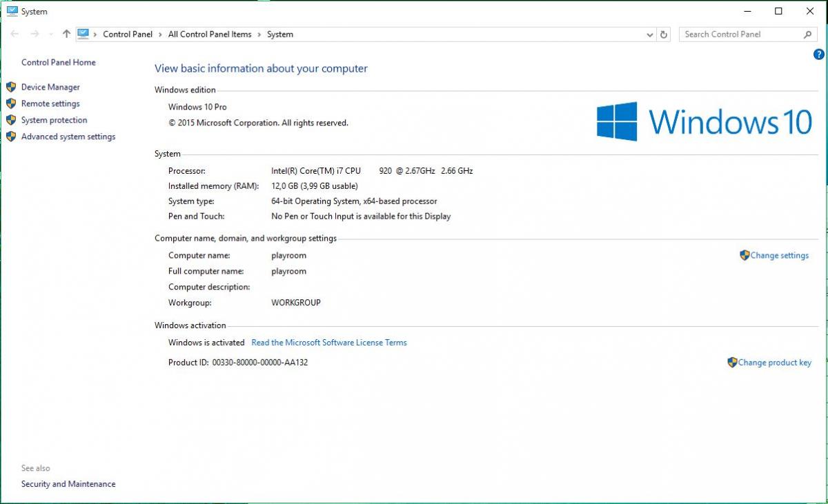Click the shield icon beside Advanced system settings
Image resolution: width=828 pixels, height=504 pixels.
(x=10, y=137)
